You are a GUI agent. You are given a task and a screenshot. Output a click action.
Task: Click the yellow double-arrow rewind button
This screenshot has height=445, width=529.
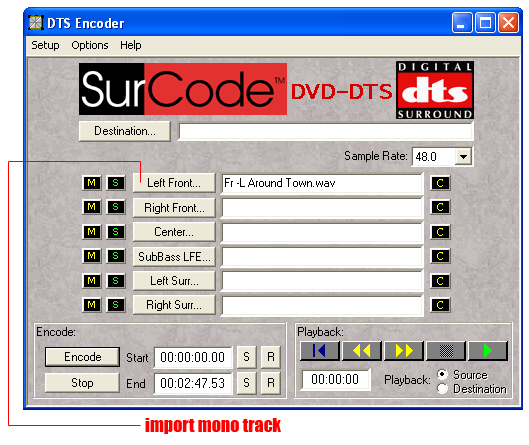tap(362, 351)
